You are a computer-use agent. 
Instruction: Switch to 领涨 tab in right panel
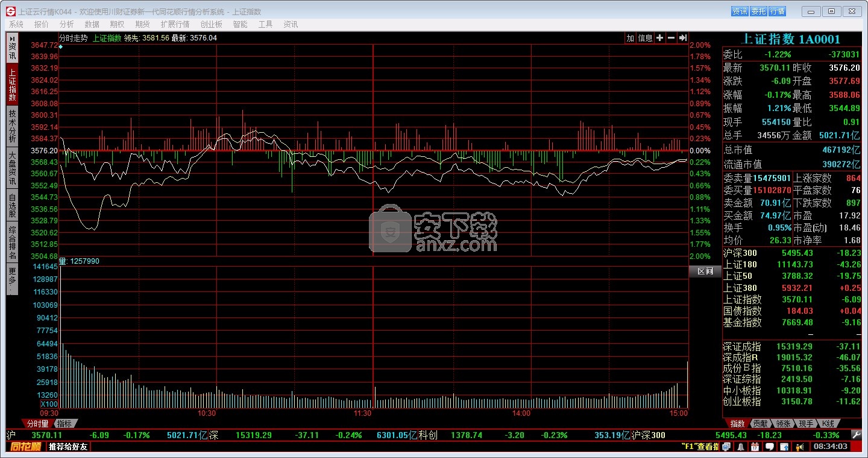pos(784,424)
